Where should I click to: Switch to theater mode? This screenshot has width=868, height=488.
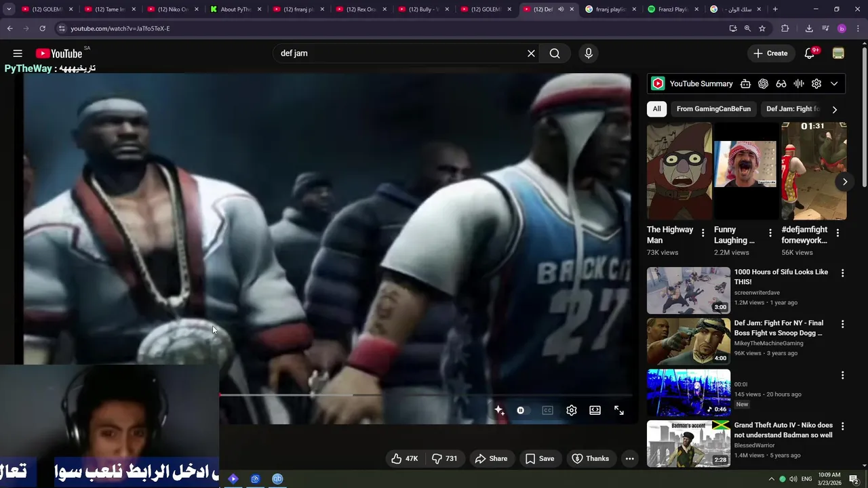click(x=595, y=410)
